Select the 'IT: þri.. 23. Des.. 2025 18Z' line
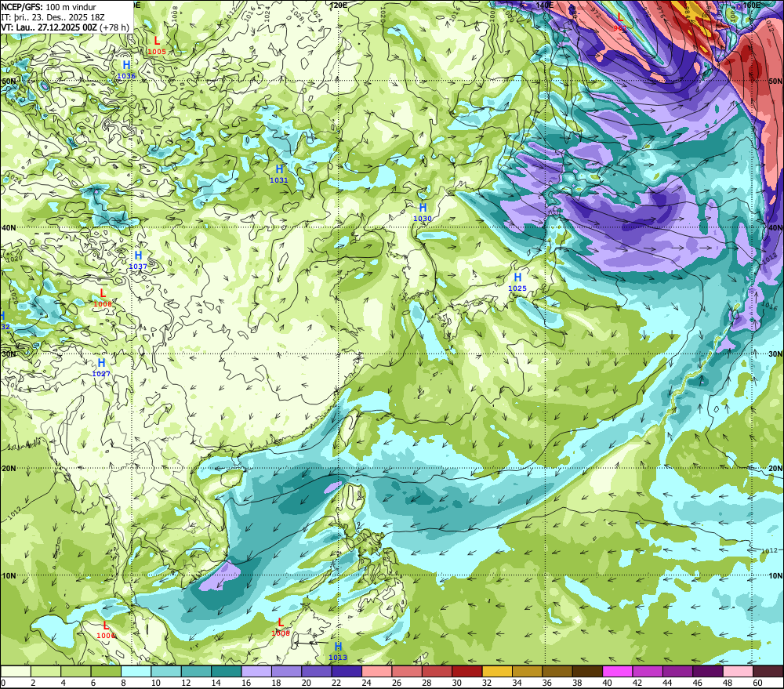The image size is (784, 689). tap(53, 17)
